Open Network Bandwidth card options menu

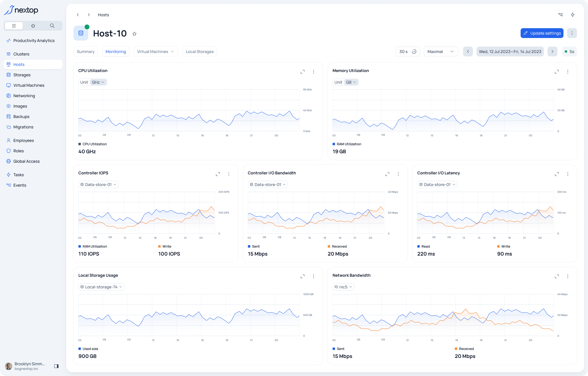(x=568, y=276)
